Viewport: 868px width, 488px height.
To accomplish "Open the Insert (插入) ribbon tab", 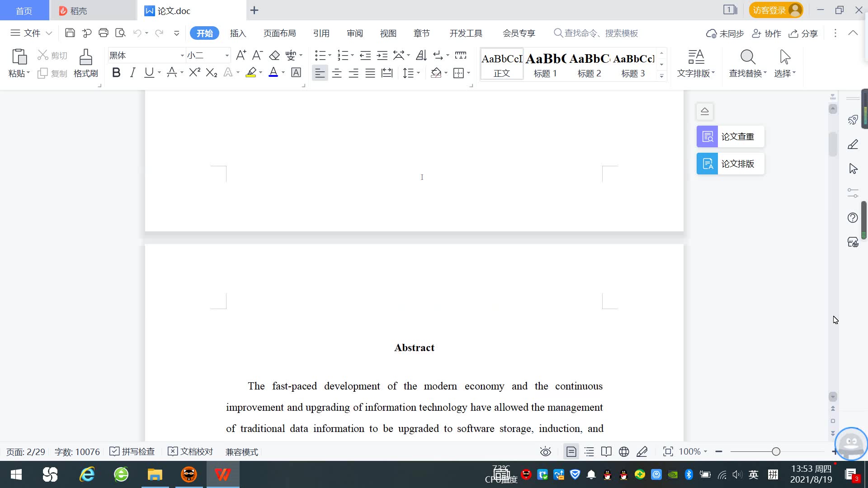I will tap(238, 33).
